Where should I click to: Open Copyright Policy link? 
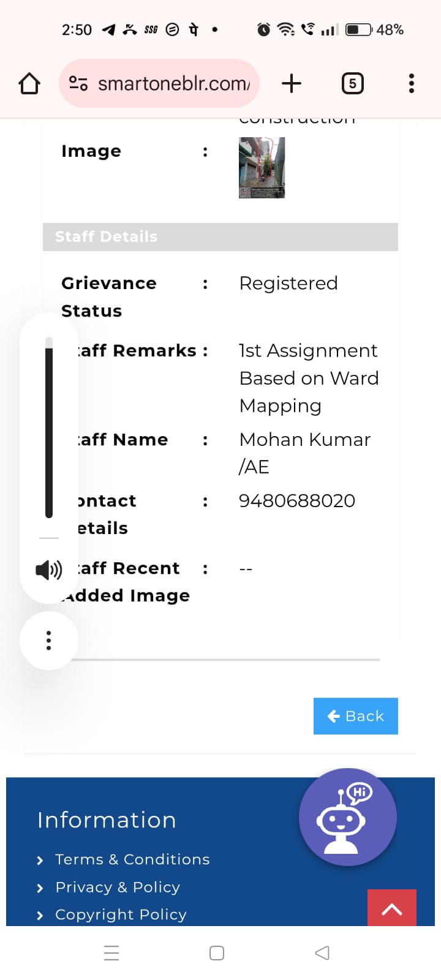point(121,914)
